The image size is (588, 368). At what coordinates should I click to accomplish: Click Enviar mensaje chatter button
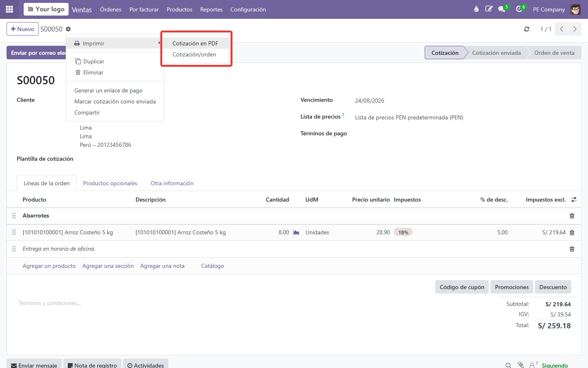coord(34,364)
